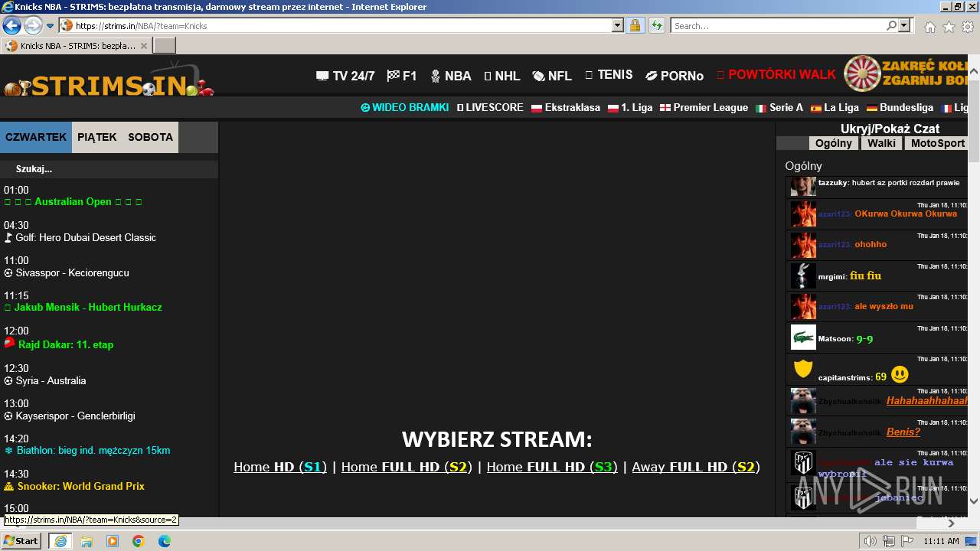Open Syria - Australia match
This screenshot has width=980, height=551.
coord(45,380)
